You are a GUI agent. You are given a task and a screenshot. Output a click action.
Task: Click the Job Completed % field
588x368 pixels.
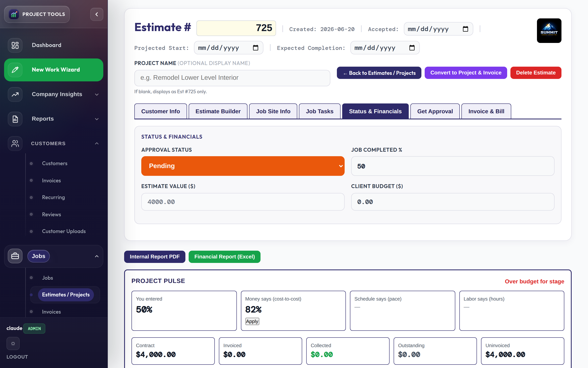click(x=452, y=166)
